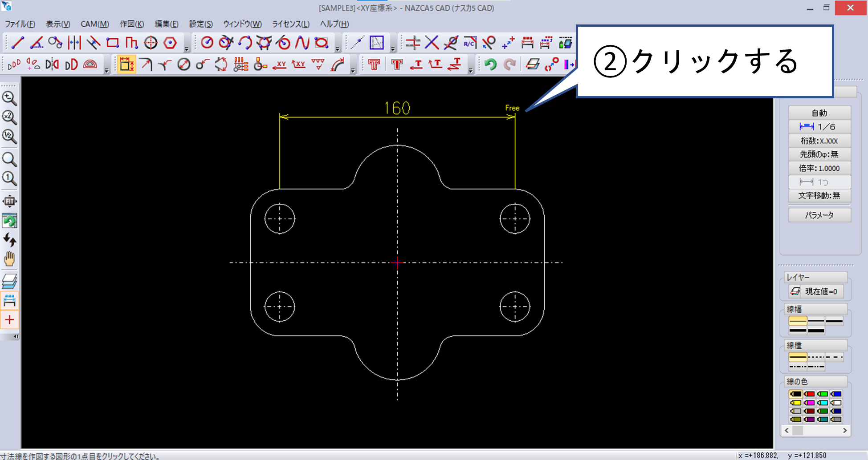
Task: Open the 作図(K) menu
Action: pos(132,24)
